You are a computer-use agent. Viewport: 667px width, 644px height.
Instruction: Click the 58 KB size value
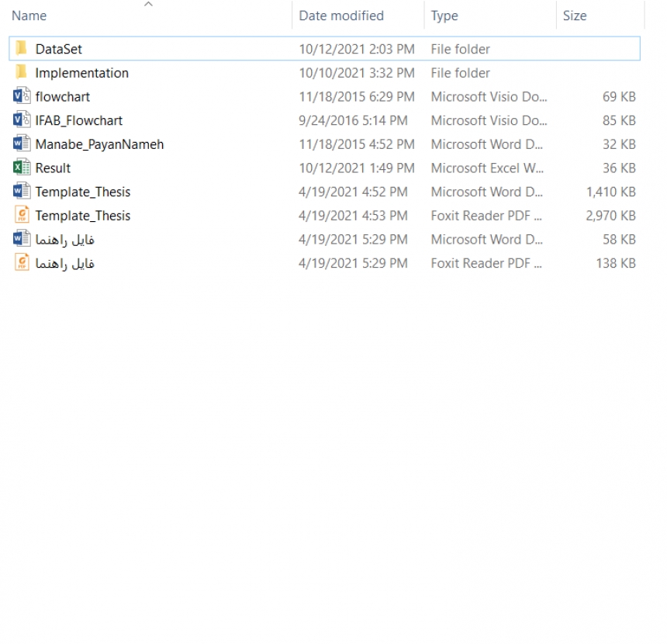tap(619, 240)
